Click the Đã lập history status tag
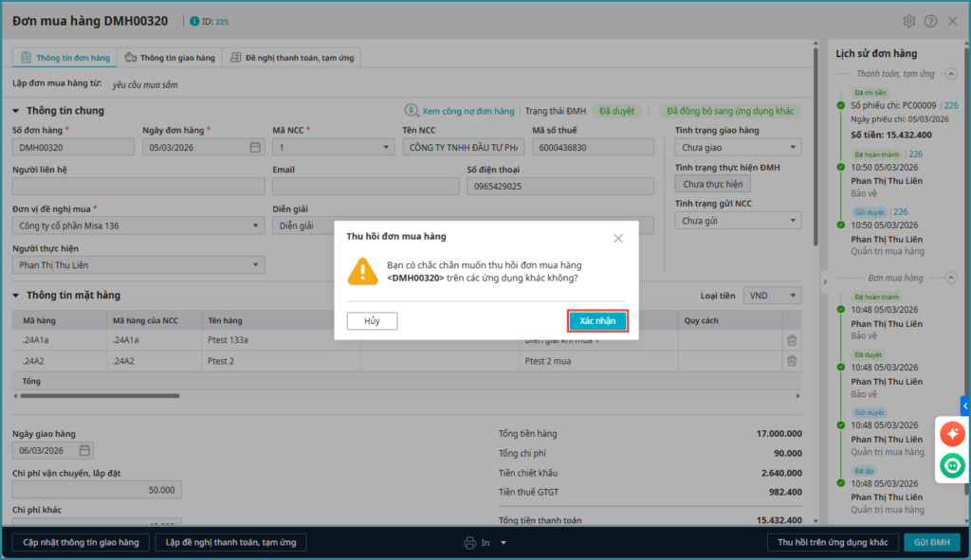The width and height of the screenshot is (971, 560). coord(864,471)
